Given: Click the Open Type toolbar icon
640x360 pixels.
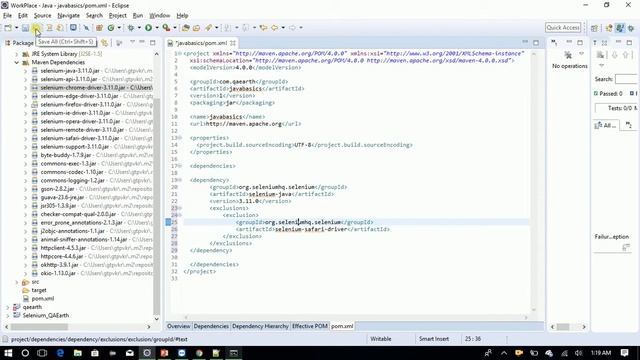Looking at the screenshot, I should click(x=186, y=28).
